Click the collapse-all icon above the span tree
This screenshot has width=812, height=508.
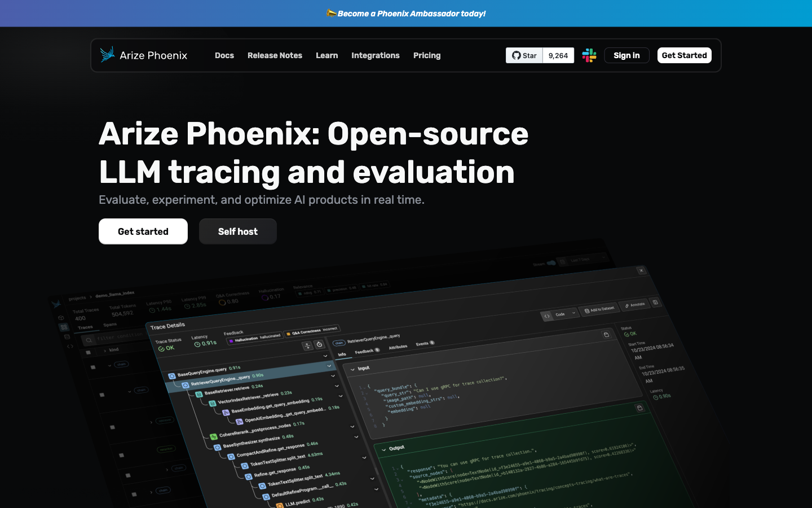[307, 346]
